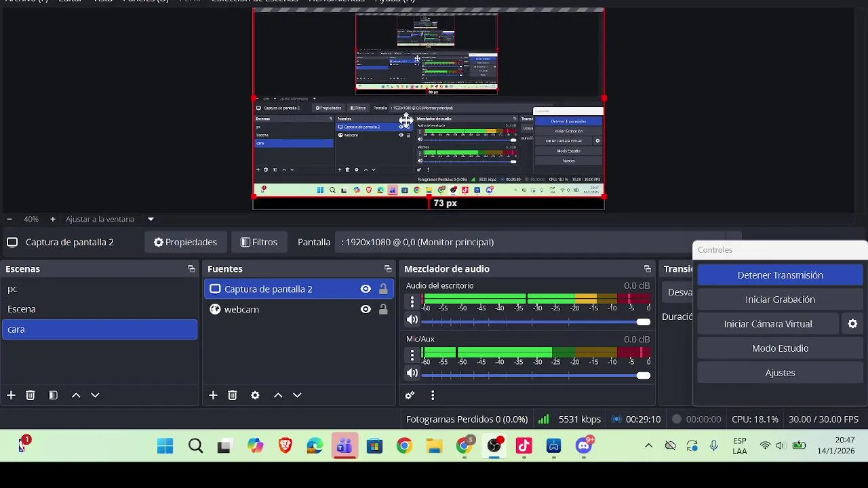Open TikTok app from the taskbar
The image size is (868, 488).
pyautogui.click(x=524, y=446)
